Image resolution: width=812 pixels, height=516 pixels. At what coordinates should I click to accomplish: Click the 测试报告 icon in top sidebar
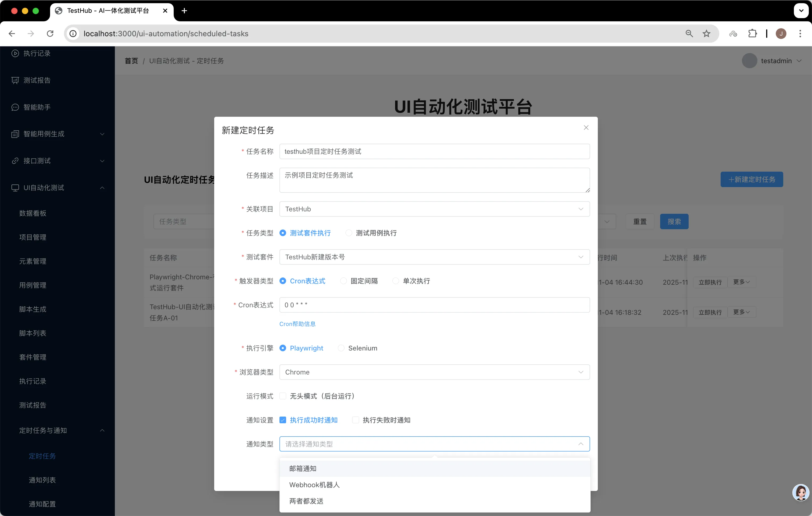(x=15, y=80)
